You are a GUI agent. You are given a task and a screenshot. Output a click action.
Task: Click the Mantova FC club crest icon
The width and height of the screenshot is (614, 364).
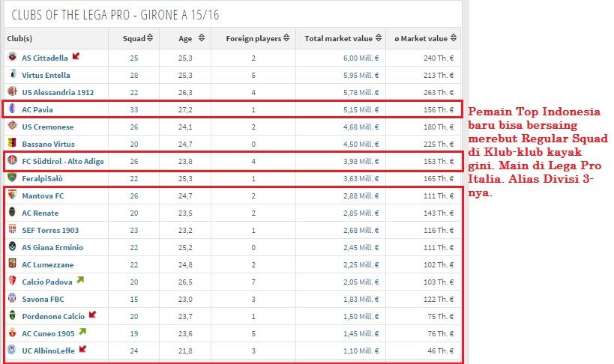click(x=13, y=195)
